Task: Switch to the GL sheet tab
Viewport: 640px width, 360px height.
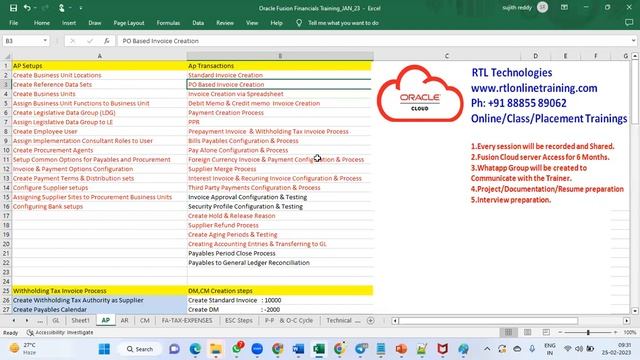Action: [56, 320]
